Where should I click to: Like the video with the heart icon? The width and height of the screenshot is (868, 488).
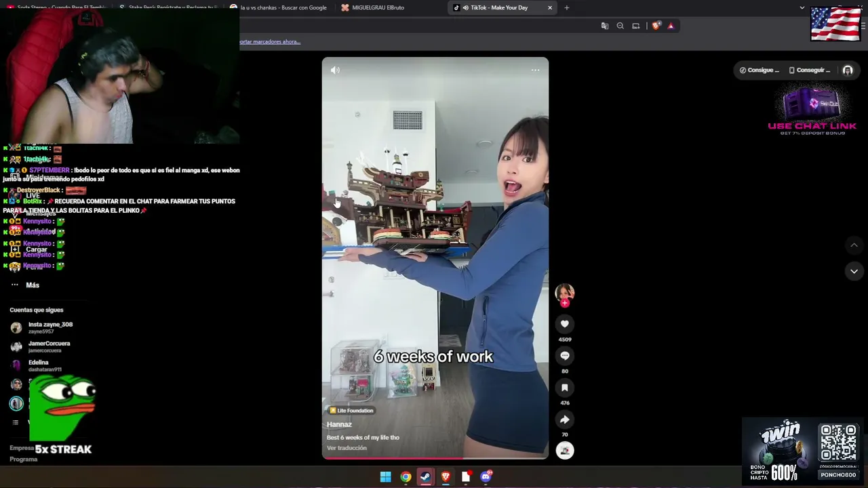(x=564, y=324)
